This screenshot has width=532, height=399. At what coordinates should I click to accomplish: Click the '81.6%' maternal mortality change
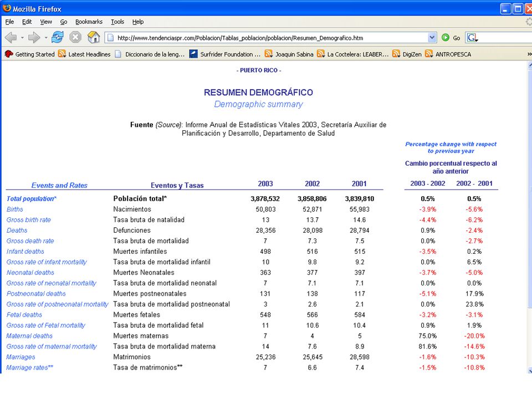pos(427,346)
